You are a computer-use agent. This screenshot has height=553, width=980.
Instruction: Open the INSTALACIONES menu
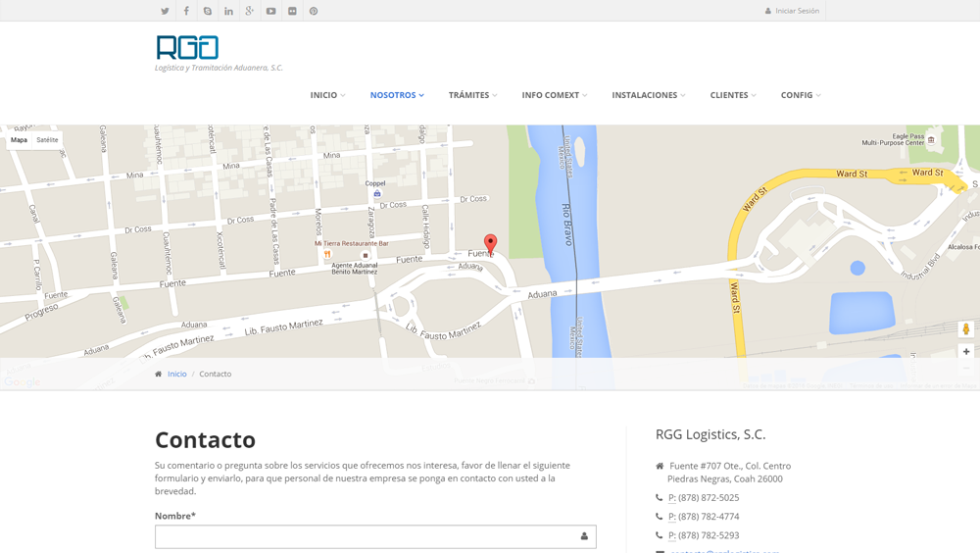click(648, 95)
